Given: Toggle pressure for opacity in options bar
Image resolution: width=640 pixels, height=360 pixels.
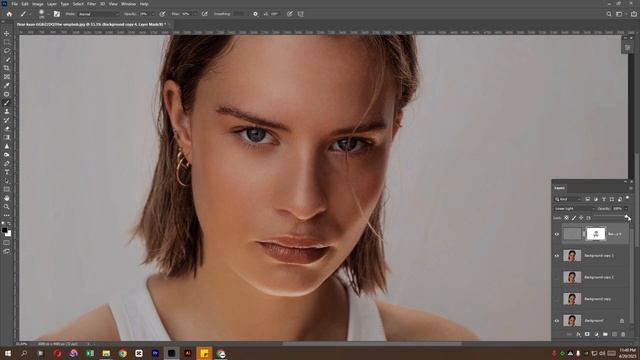Looking at the screenshot, I should 162,14.
